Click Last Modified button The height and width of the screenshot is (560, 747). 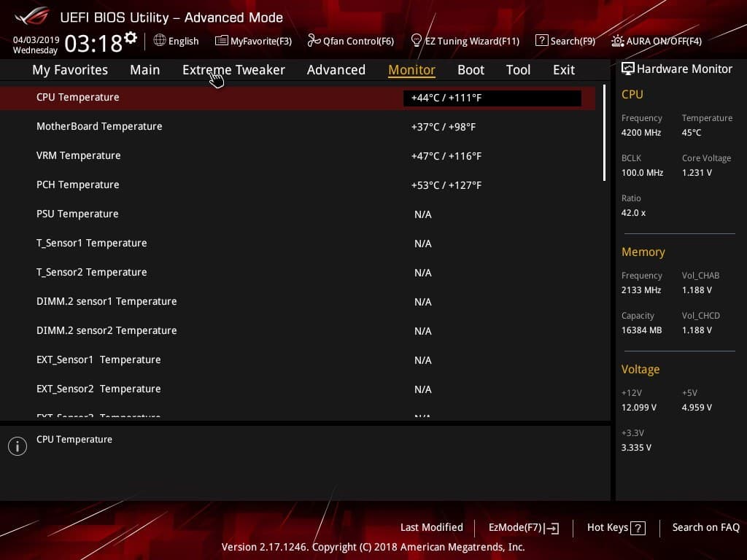[432, 527]
